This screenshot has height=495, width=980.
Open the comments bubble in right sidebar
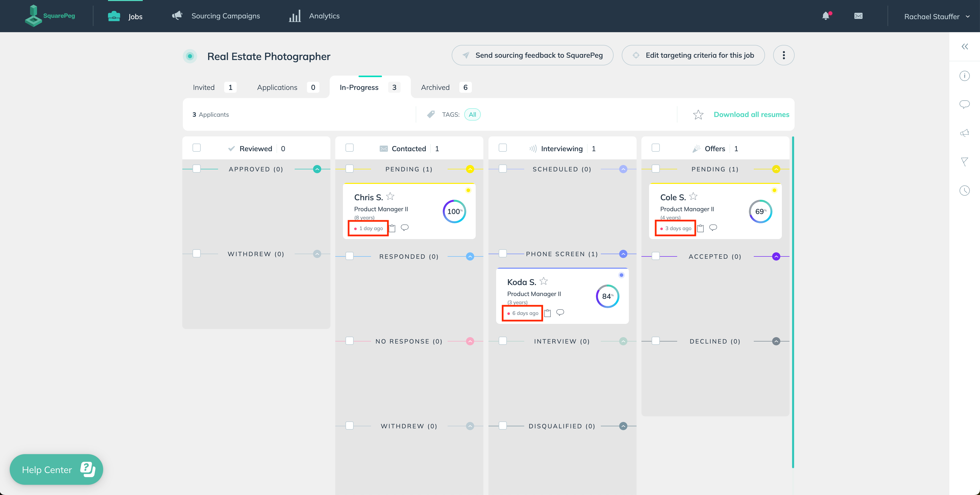[964, 104]
